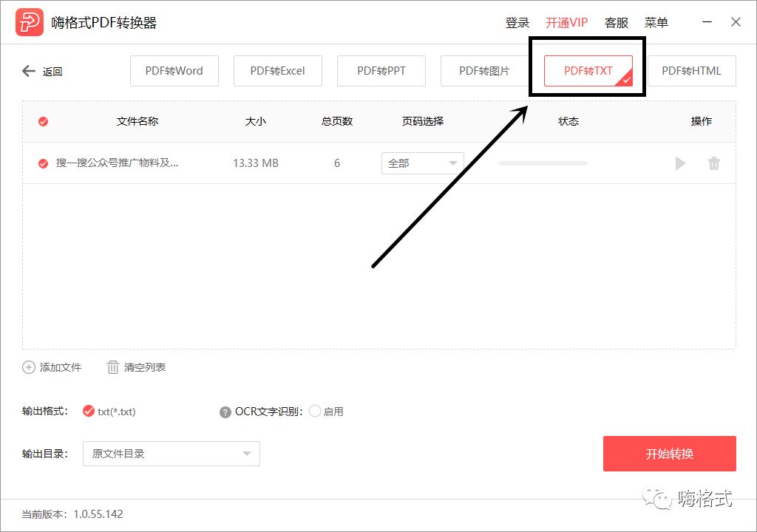Click the back arrow to return
This screenshot has height=532, width=757.
pyautogui.click(x=28, y=71)
